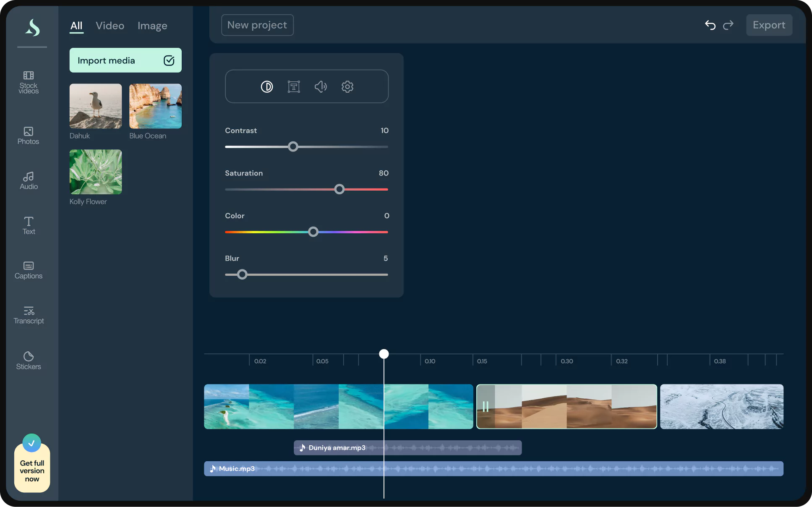Toggle the Import media checkmark
The width and height of the screenshot is (812, 507).
tap(169, 60)
